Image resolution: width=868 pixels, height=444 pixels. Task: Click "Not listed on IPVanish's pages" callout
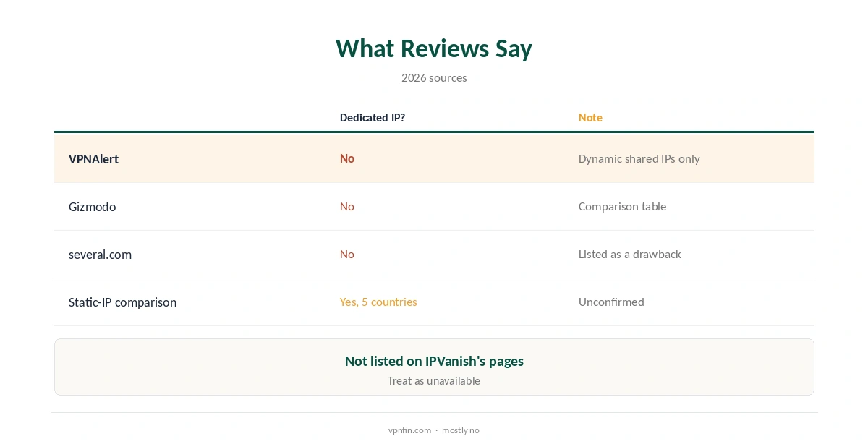(434, 361)
